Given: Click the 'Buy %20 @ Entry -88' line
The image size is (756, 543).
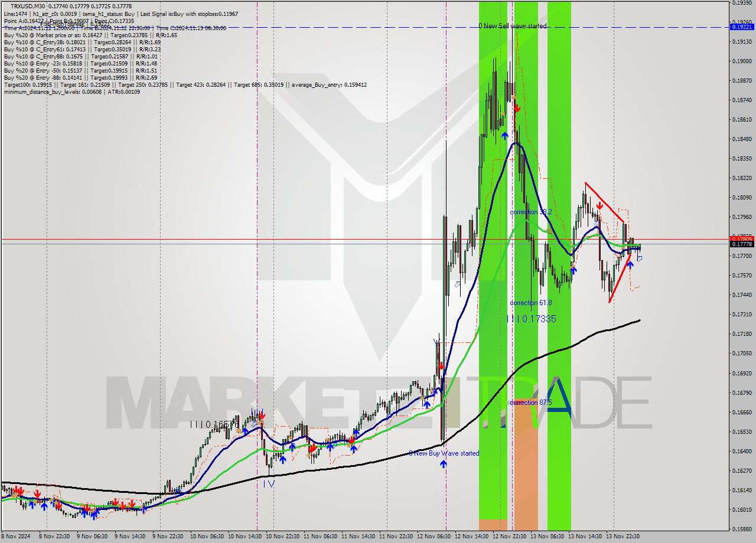Looking at the screenshot, I should [x=80, y=77].
